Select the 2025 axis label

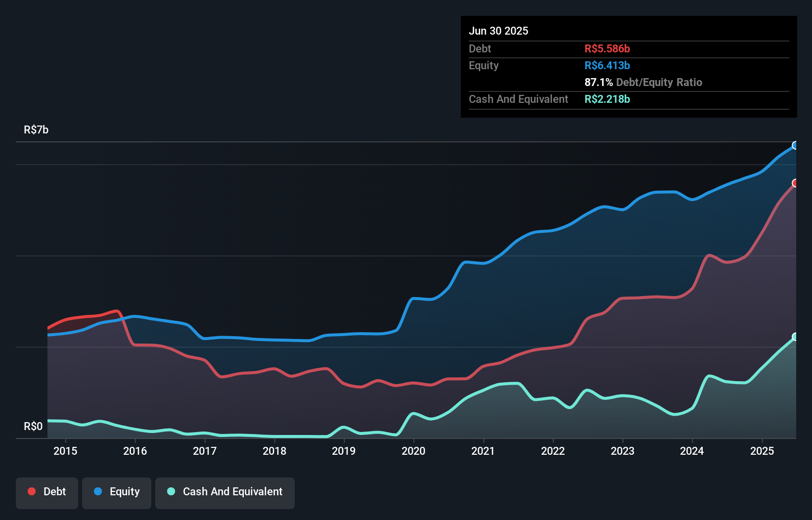tap(762, 451)
